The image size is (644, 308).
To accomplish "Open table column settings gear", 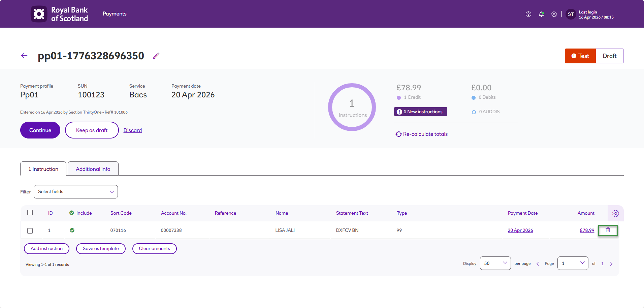I will click(616, 213).
